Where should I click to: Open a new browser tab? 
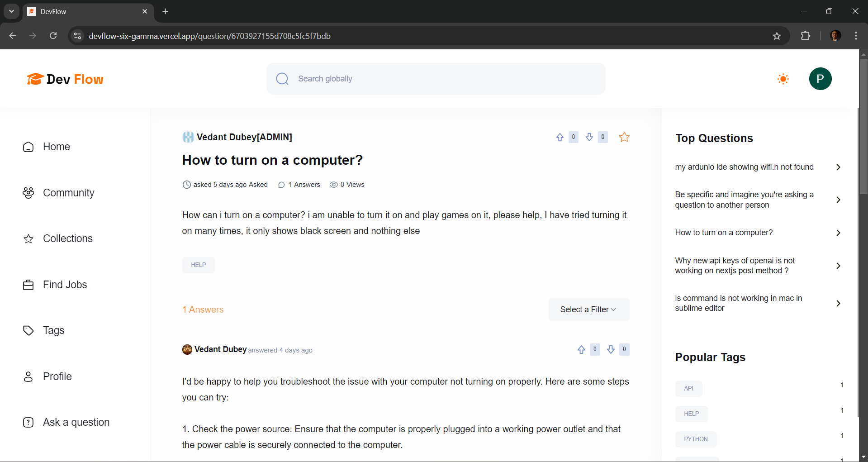click(x=165, y=11)
